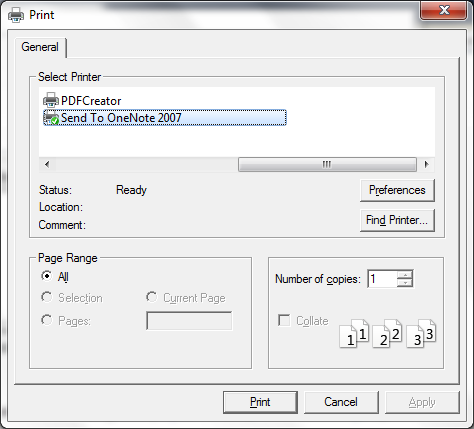Click the 'Ready' status value

pyautogui.click(x=131, y=190)
